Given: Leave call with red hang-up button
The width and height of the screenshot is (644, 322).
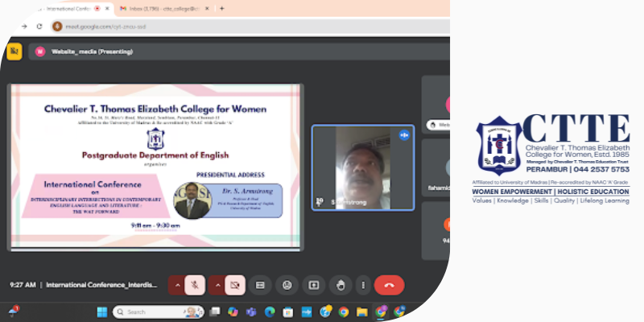Looking at the screenshot, I should point(389,285).
